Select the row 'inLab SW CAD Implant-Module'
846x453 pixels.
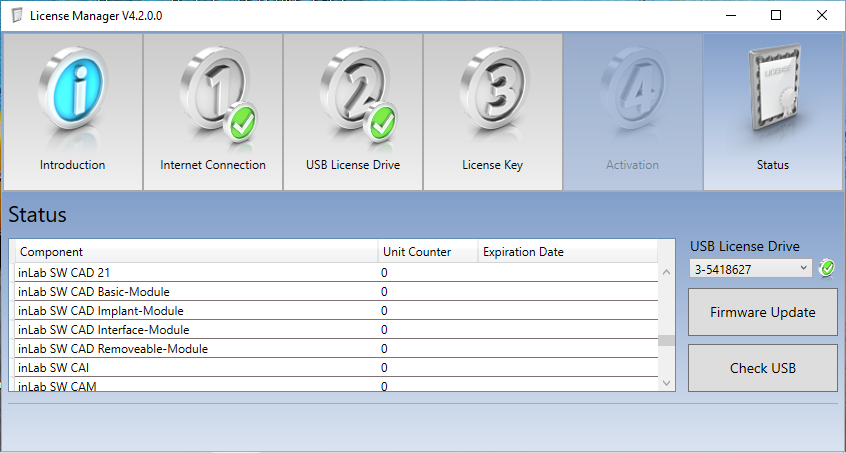tap(337, 311)
